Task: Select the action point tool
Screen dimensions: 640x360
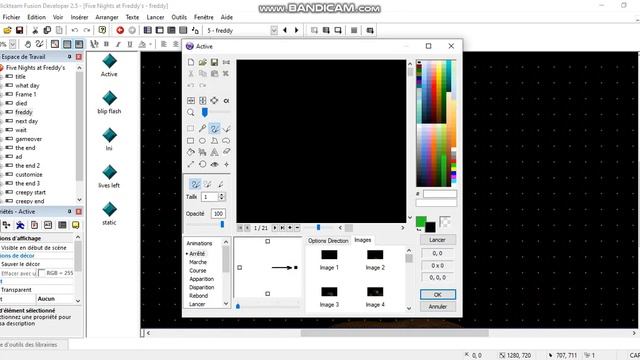Action: (x=227, y=164)
